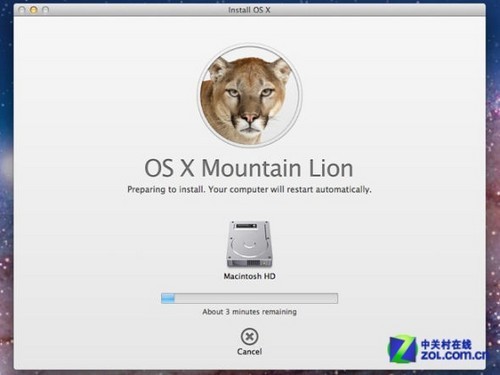Click the Chinese 中关村在线 watermark text
Viewport: 500px width, 375px height.
(446, 344)
